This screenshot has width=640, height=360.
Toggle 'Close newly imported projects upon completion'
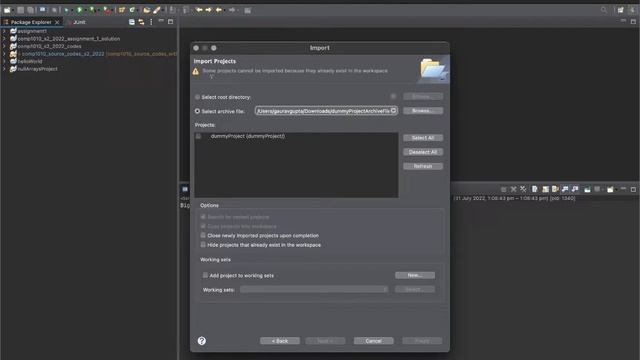coord(203,236)
